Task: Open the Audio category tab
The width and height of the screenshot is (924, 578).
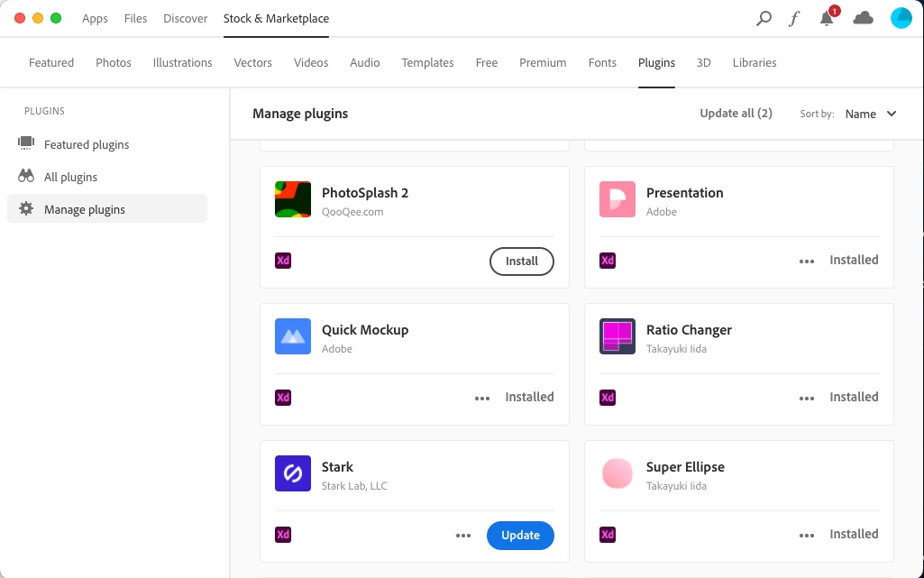Action: point(365,62)
